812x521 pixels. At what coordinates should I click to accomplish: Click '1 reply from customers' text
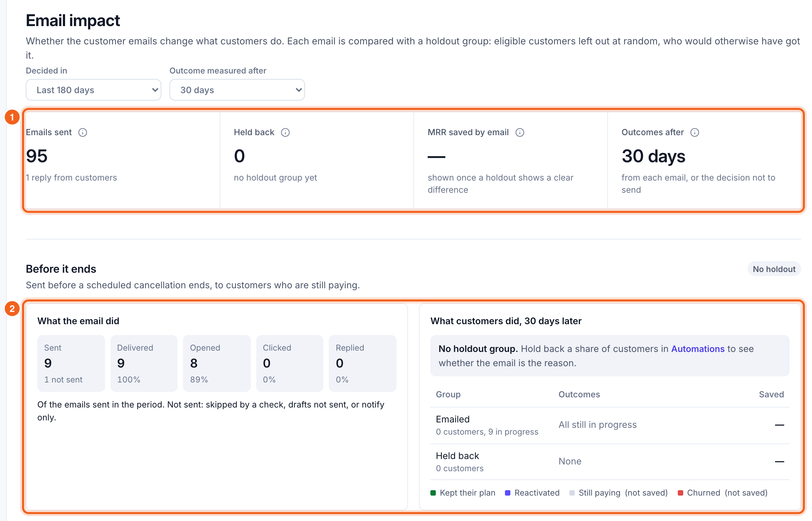point(72,178)
